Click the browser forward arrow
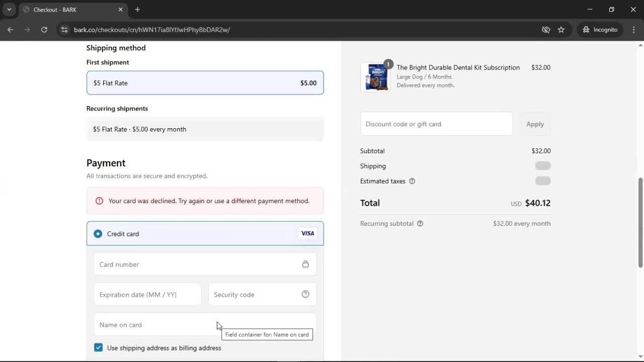 [27, 30]
